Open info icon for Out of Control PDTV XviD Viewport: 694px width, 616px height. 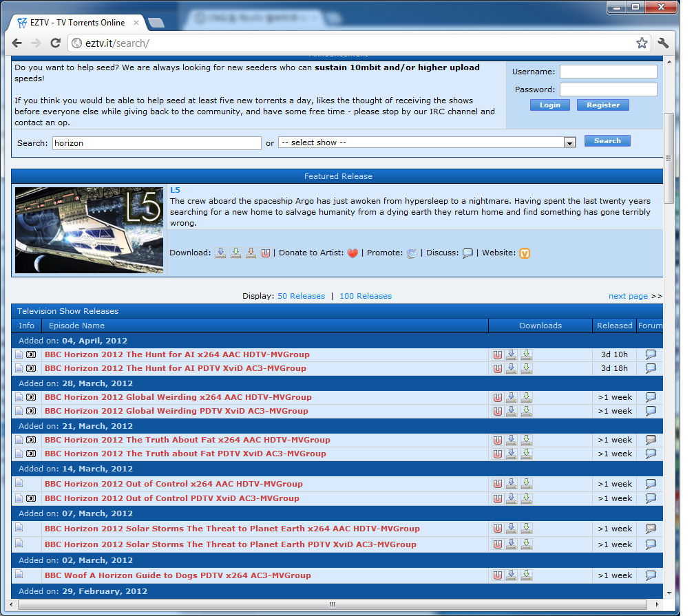19,498
